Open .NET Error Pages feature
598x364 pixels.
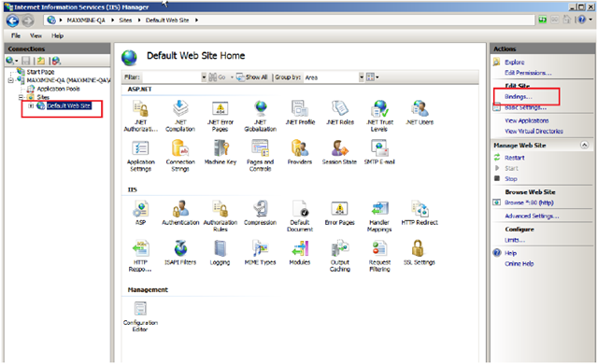pyautogui.click(x=221, y=116)
